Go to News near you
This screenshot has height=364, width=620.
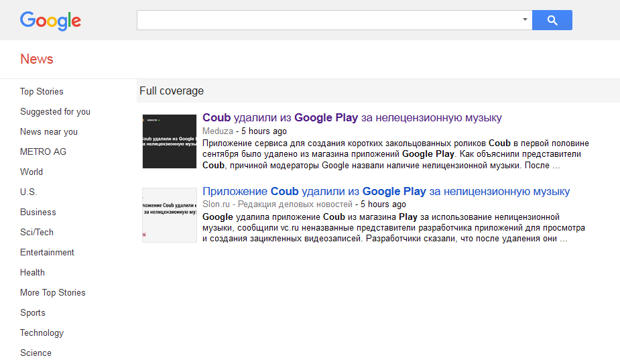(x=49, y=132)
